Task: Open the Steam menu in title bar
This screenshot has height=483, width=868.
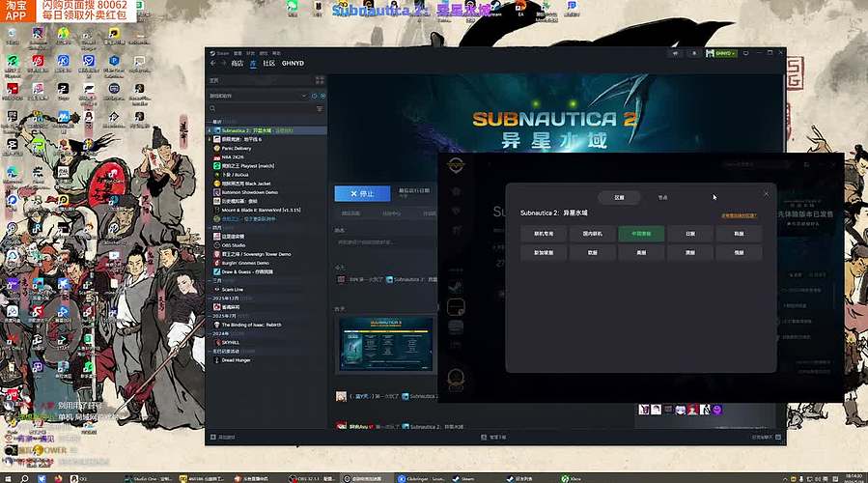Action: 222,53
